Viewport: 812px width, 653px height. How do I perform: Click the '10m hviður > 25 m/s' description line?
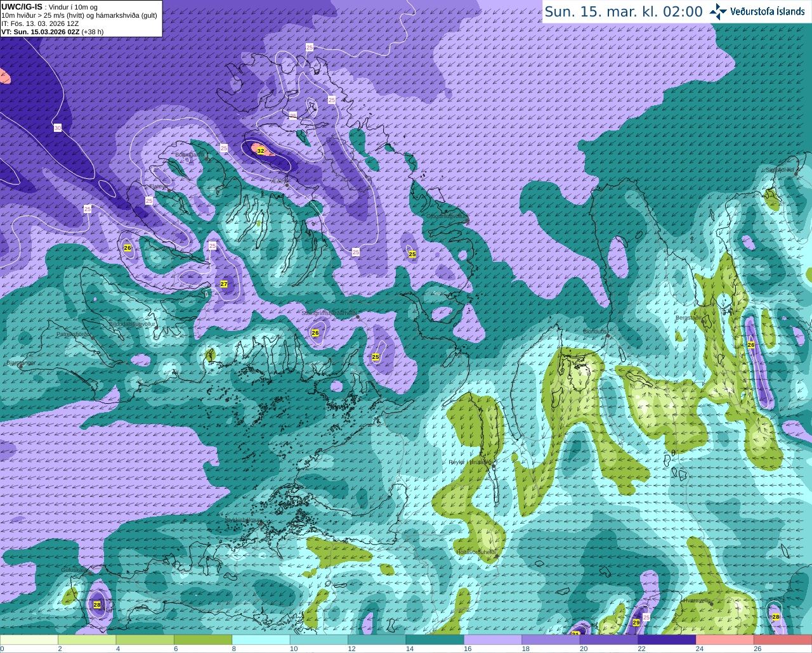click(x=79, y=15)
